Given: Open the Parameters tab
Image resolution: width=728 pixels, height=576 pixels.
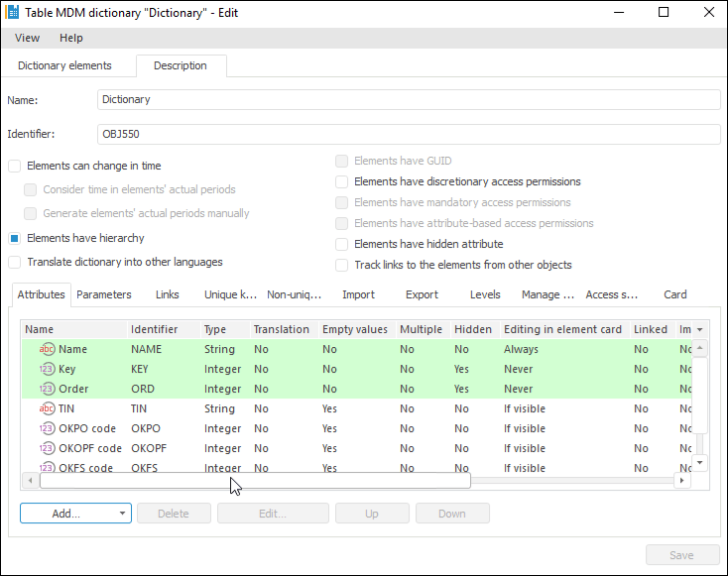Looking at the screenshot, I should pyautogui.click(x=104, y=294).
